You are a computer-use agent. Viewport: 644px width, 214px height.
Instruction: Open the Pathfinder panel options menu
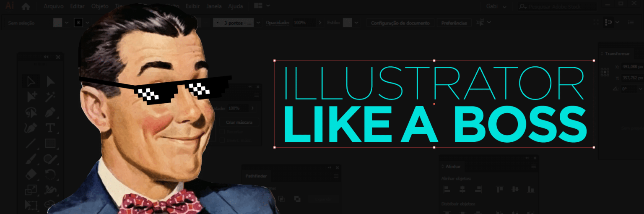click(x=336, y=176)
